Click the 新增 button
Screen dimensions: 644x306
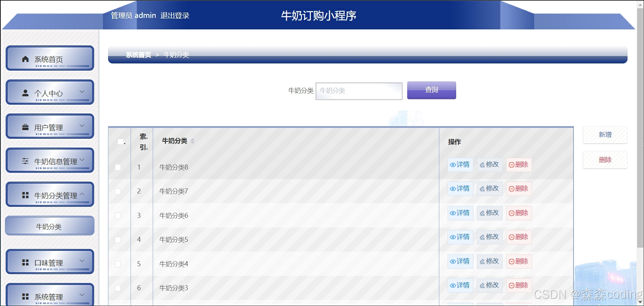tap(605, 135)
